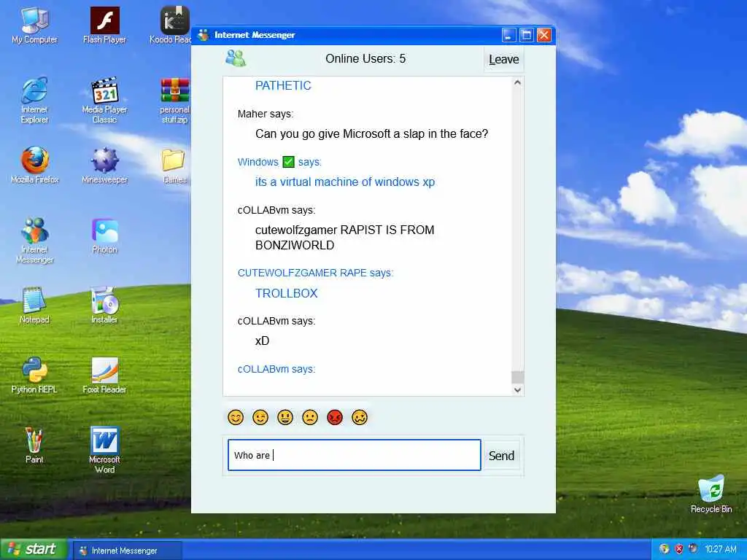
Task: Click the 'PATHETIC' chat message
Action: point(283,86)
